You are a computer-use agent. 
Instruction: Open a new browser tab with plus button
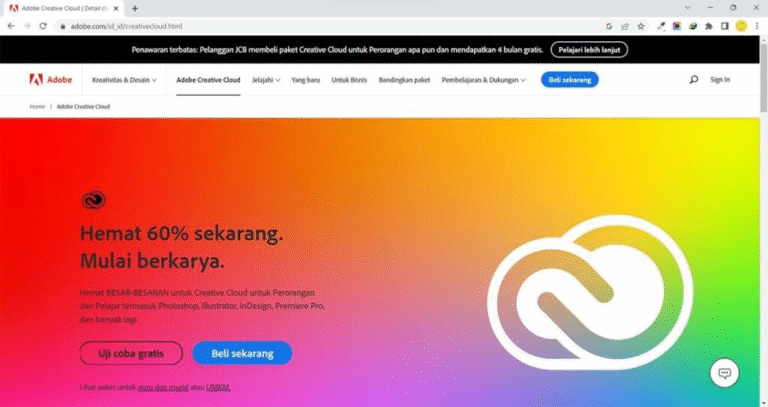click(x=135, y=8)
